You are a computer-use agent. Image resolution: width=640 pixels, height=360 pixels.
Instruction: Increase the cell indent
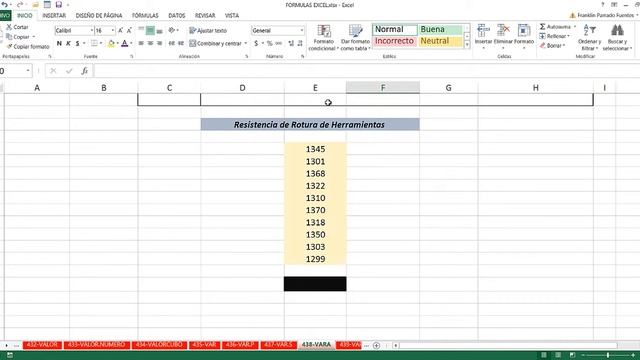[181, 43]
